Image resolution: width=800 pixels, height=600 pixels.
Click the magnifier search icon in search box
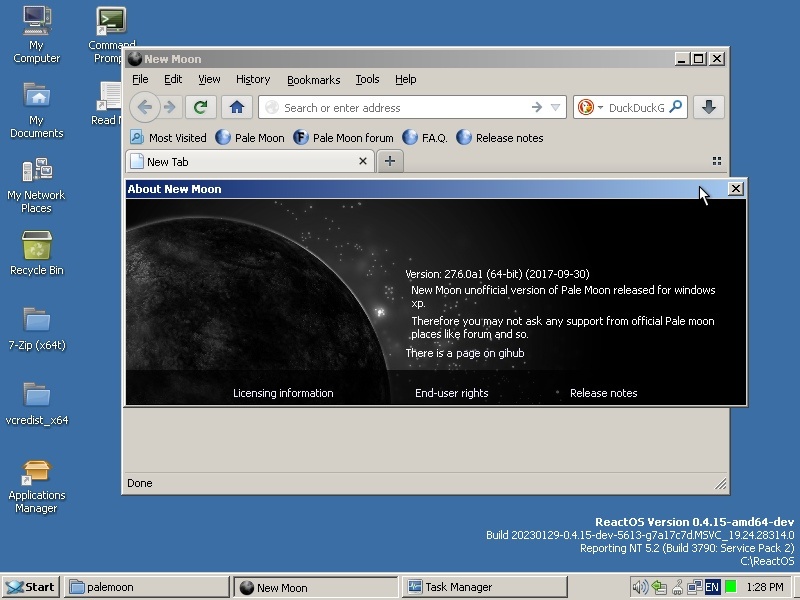(676, 107)
